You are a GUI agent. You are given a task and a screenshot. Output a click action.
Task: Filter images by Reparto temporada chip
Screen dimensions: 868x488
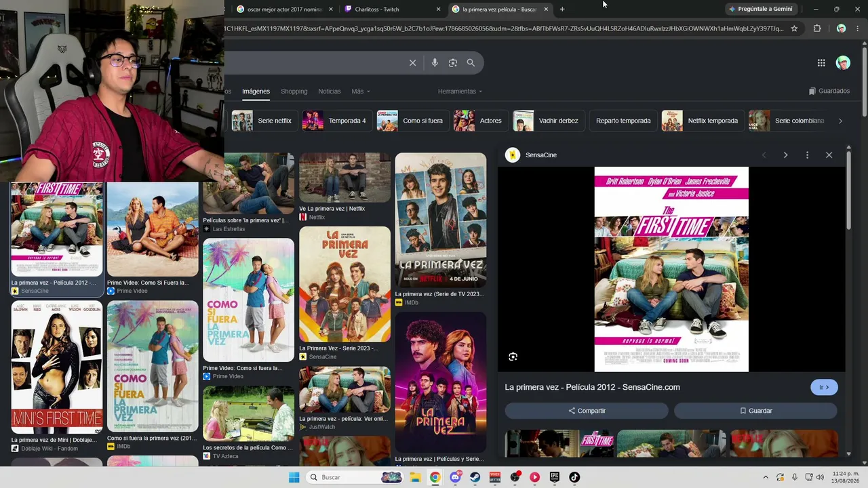pos(623,121)
